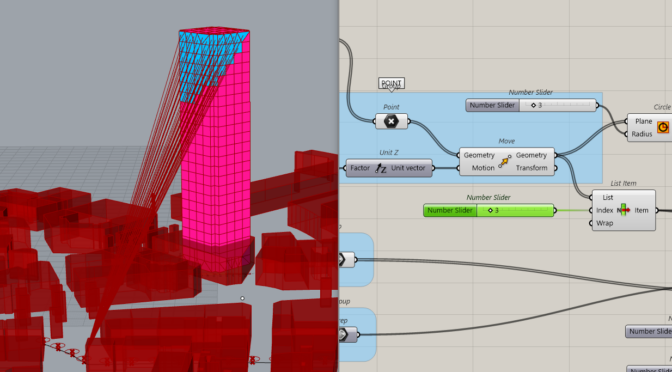Adjust the grey Number Slider track

(558, 105)
